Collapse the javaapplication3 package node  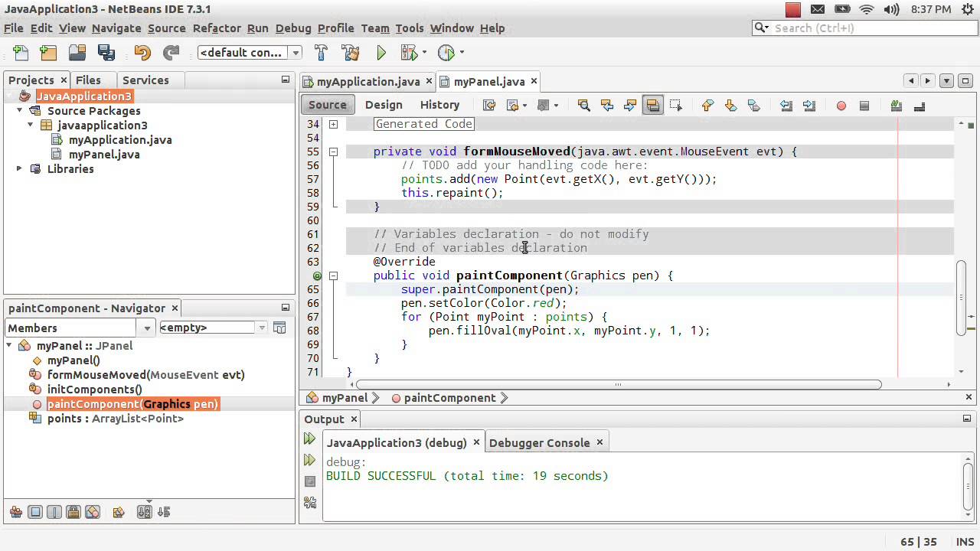point(31,126)
